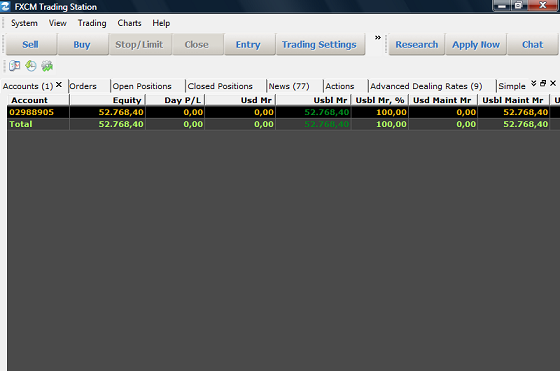Click the gear settings toolbar icon
Image resolution: width=560 pixels, height=371 pixels.
[x=47, y=66]
